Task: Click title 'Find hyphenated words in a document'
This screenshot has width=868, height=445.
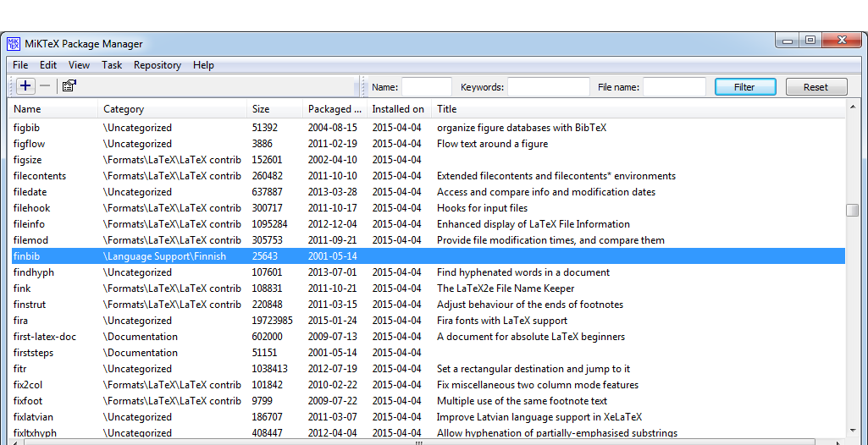Action: (523, 272)
